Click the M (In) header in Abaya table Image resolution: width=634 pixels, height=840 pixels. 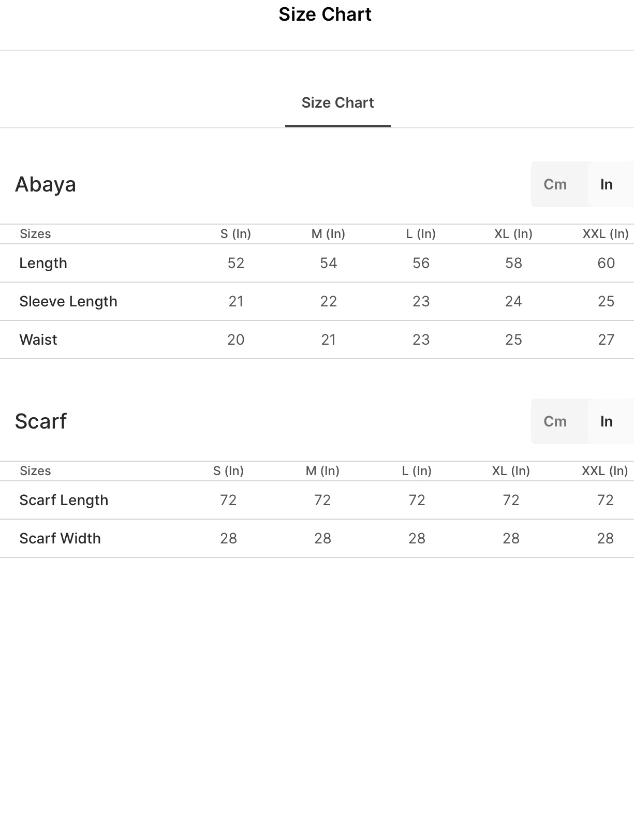click(328, 234)
